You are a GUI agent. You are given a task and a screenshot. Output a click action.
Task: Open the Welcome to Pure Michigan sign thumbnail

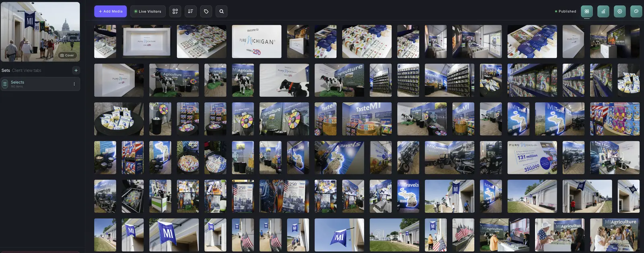[x=257, y=41]
